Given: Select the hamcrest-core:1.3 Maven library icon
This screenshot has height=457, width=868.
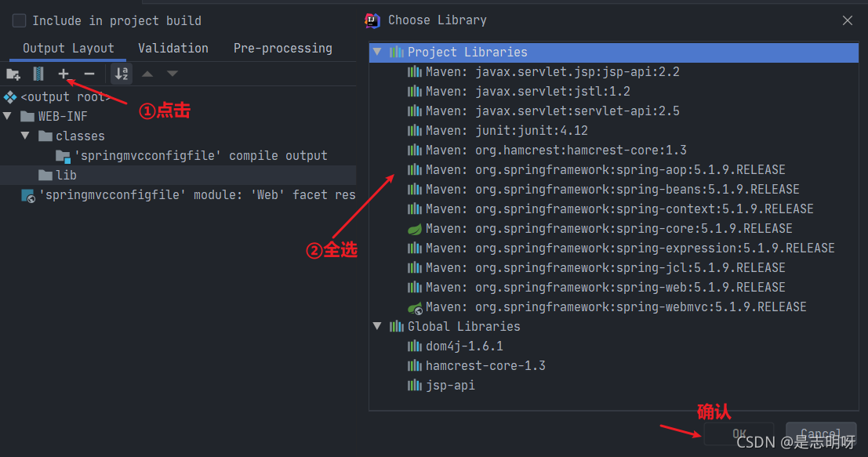Looking at the screenshot, I should 415,150.
